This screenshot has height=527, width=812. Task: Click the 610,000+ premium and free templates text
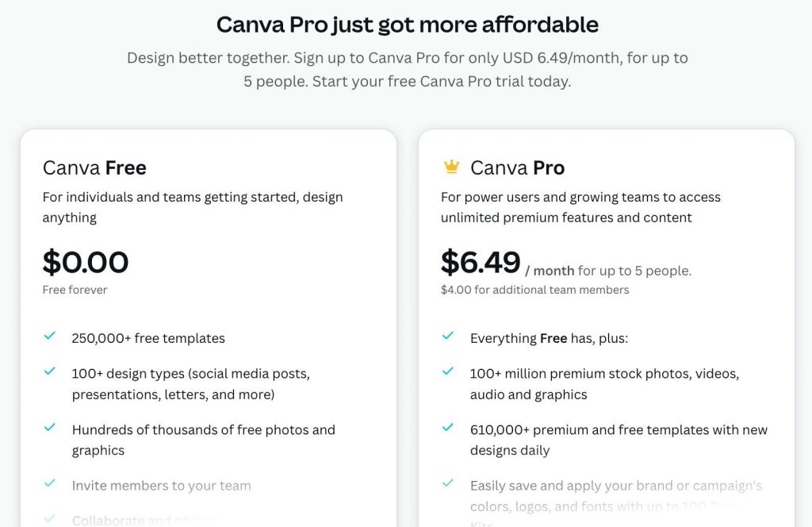(619, 429)
